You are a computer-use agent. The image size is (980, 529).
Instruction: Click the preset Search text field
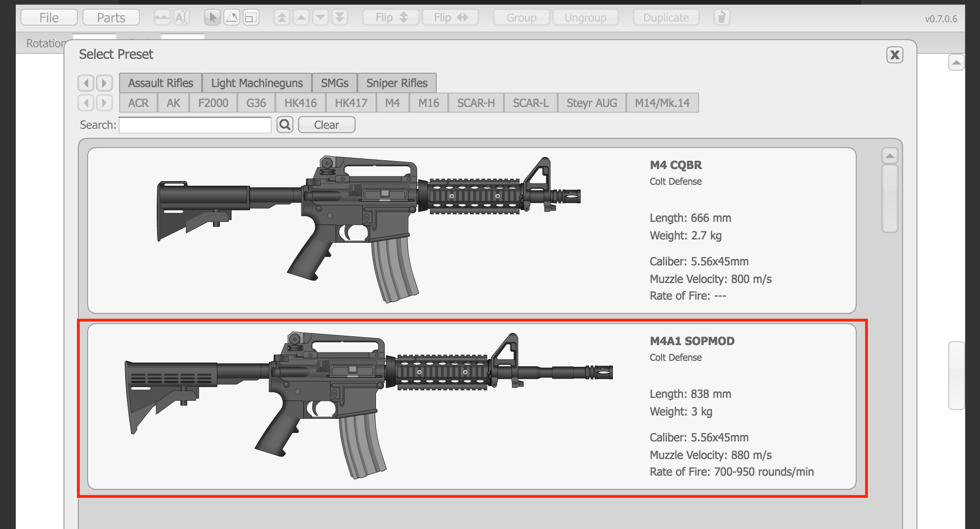pyautogui.click(x=195, y=125)
